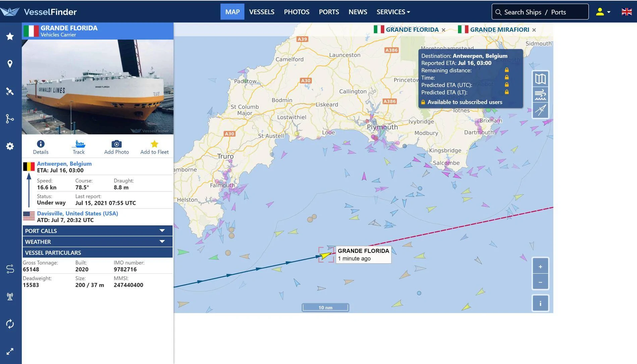
Task: Open the settings gear in the sidebar
Action: pyautogui.click(x=10, y=146)
